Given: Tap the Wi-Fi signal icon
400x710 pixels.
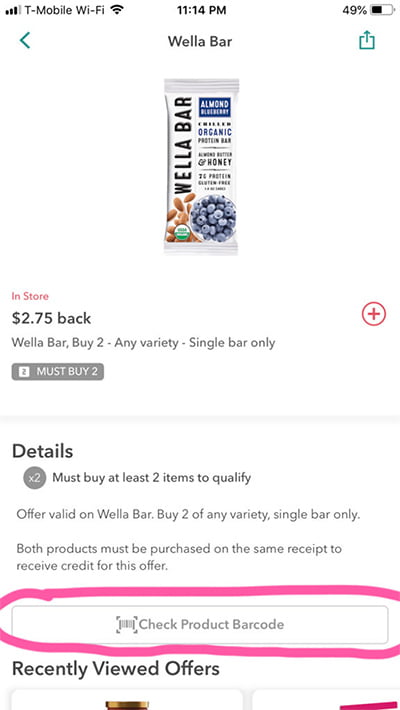Looking at the screenshot, I should (117, 10).
